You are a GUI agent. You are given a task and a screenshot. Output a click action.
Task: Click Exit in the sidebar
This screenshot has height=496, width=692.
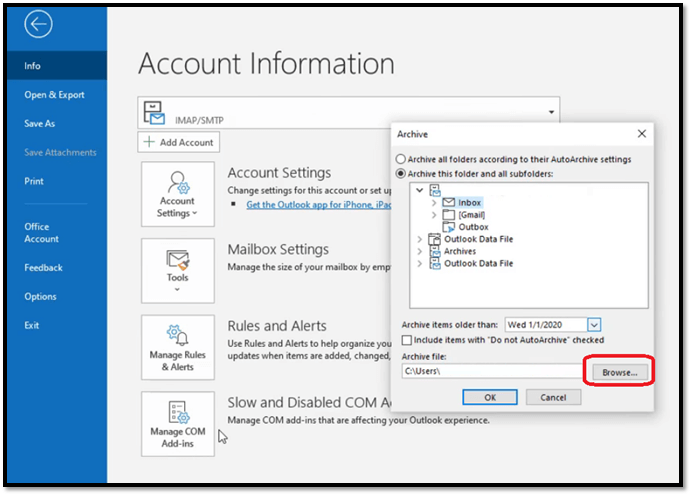pos(31,325)
